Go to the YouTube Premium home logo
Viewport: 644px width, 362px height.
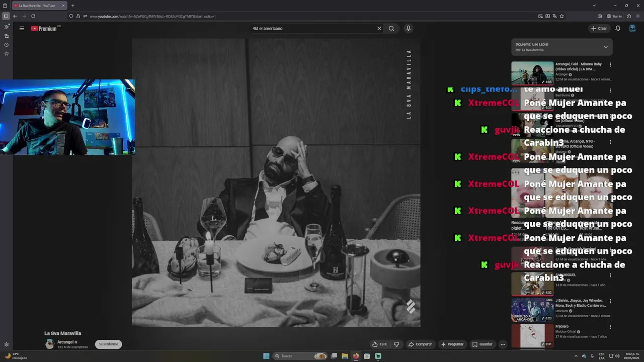tap(45, 29)
